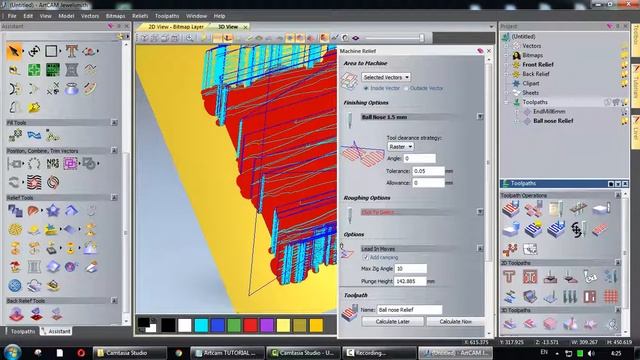Image resolution: width=640 pixels, height=360 pixels.
Task: Collapse the Relief Tools section
Action: 114,198
